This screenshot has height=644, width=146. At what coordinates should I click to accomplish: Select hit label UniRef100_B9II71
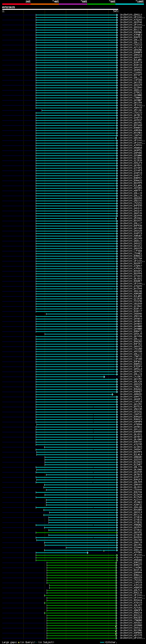(x=131, y=30)
